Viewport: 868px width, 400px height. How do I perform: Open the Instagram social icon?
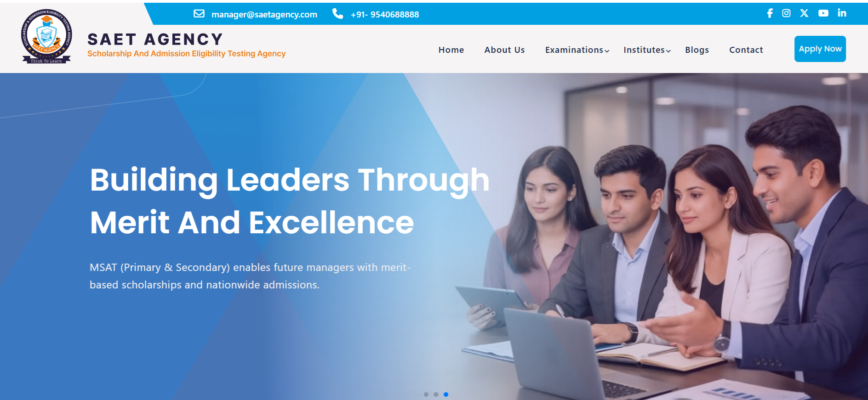click(786, 13)
